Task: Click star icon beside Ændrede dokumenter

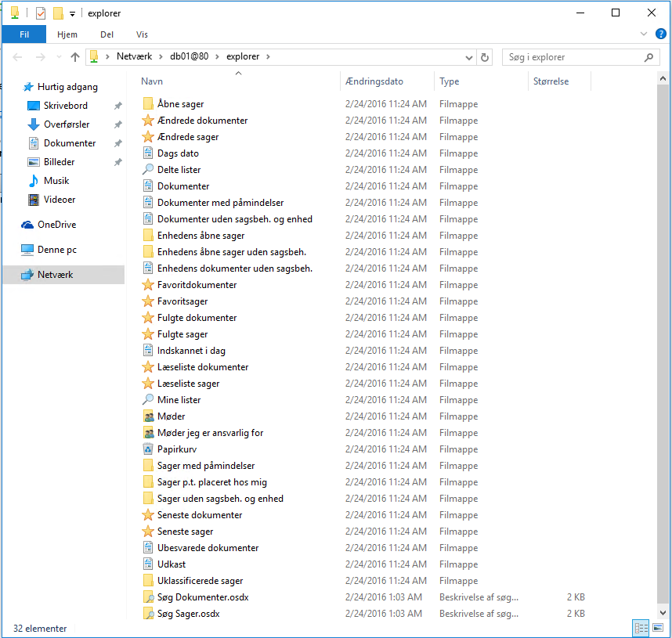Action: [x=148, y=121]
